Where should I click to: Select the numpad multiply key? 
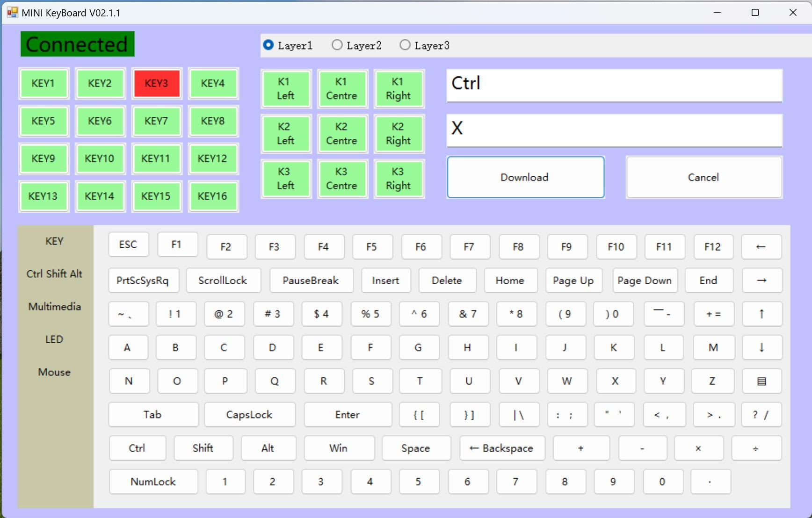[x=698, y=448]
